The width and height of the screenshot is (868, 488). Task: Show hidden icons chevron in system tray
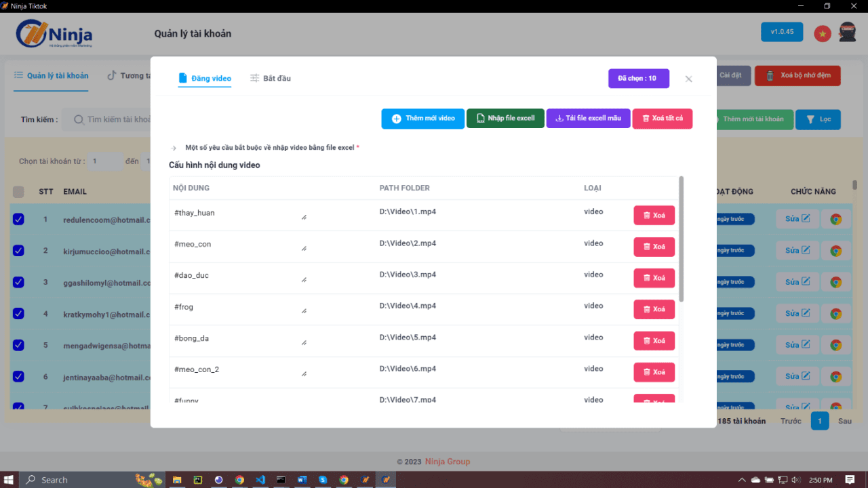click(743, 480)
